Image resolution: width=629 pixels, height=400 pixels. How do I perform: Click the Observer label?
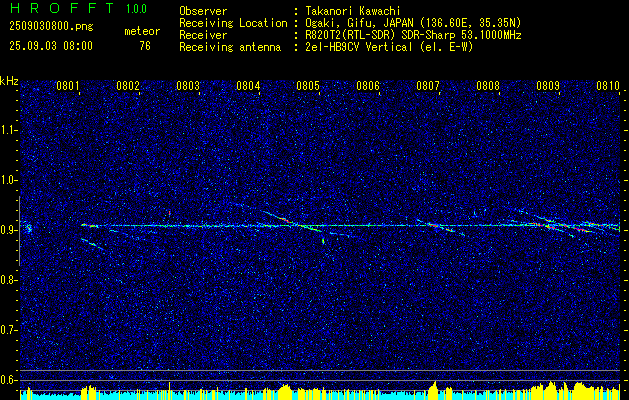(x=203, y=11)
